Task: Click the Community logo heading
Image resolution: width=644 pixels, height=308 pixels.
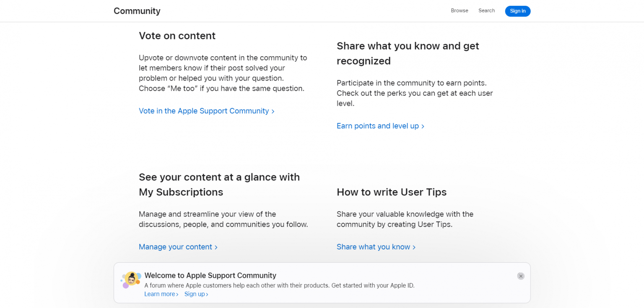Action: click(x=137, y=11)
